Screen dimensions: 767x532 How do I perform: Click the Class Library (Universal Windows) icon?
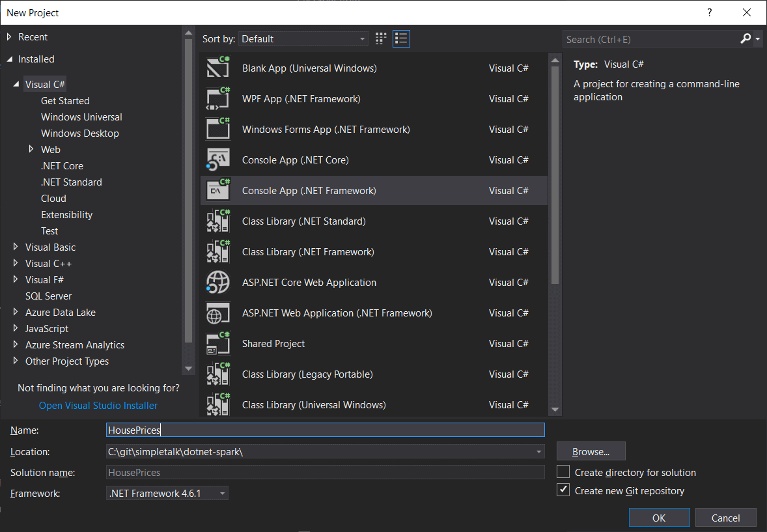tap(217, 404)
